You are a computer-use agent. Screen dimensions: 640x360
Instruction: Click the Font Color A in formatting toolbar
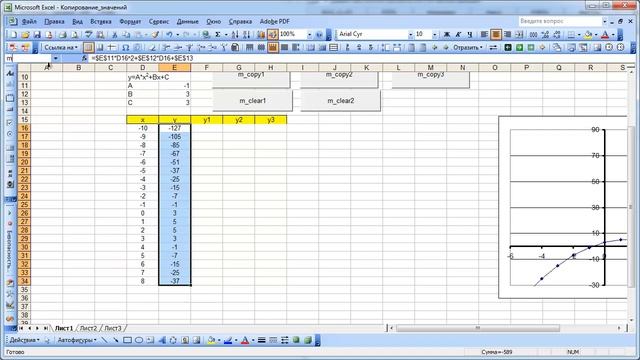(605, 35)
